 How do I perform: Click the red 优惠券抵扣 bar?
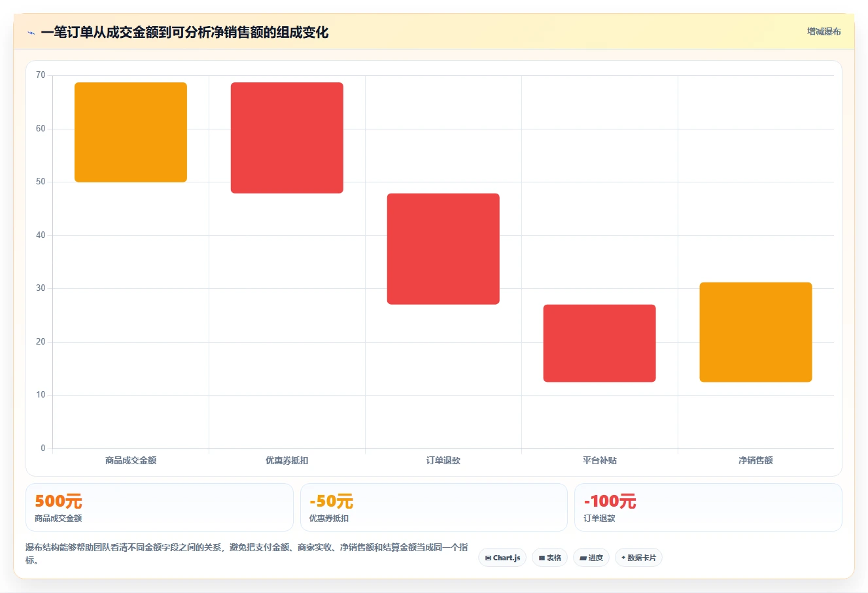[287, 138]
